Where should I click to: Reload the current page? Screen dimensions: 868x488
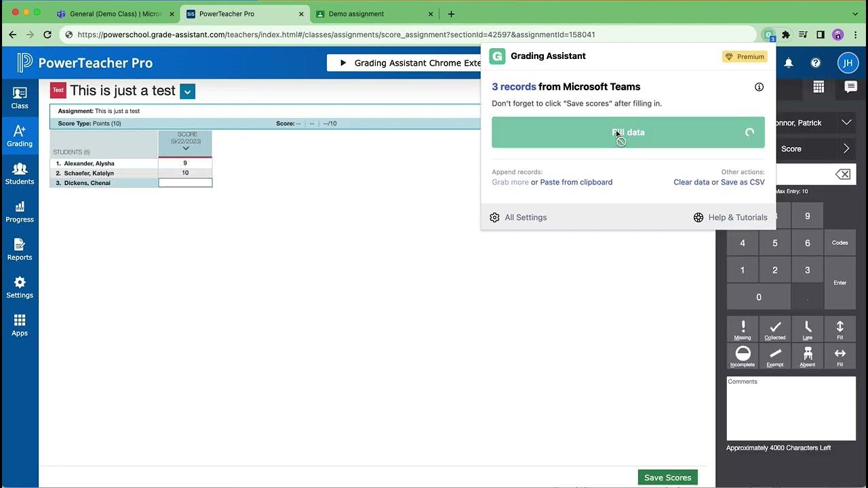tap(47, 35)
